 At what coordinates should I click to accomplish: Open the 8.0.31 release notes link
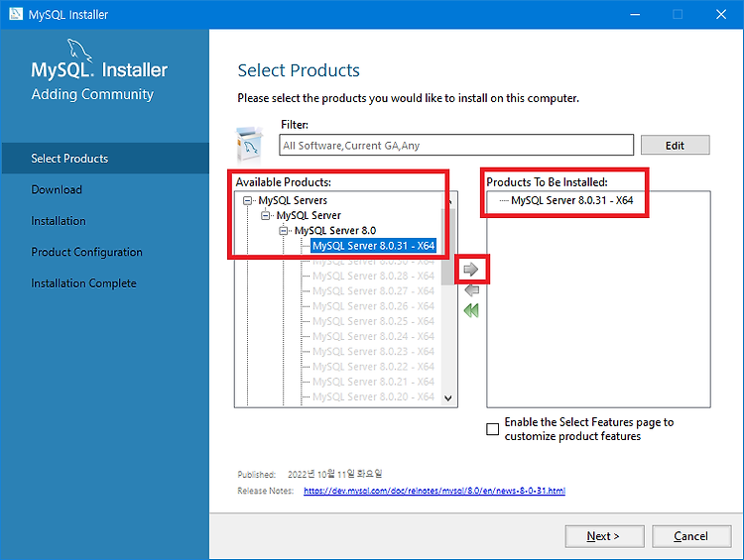click(434, 491)
